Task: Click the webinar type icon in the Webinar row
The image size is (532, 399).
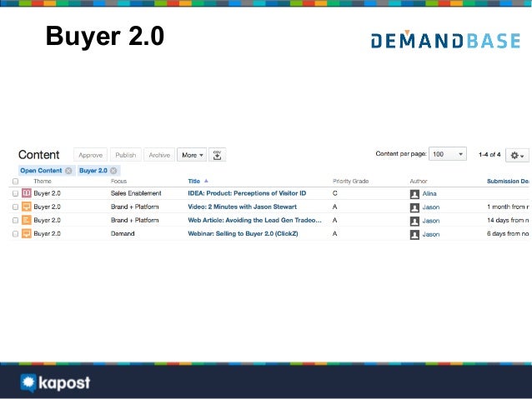Action: pyautogui.click(x=27, y=234)
